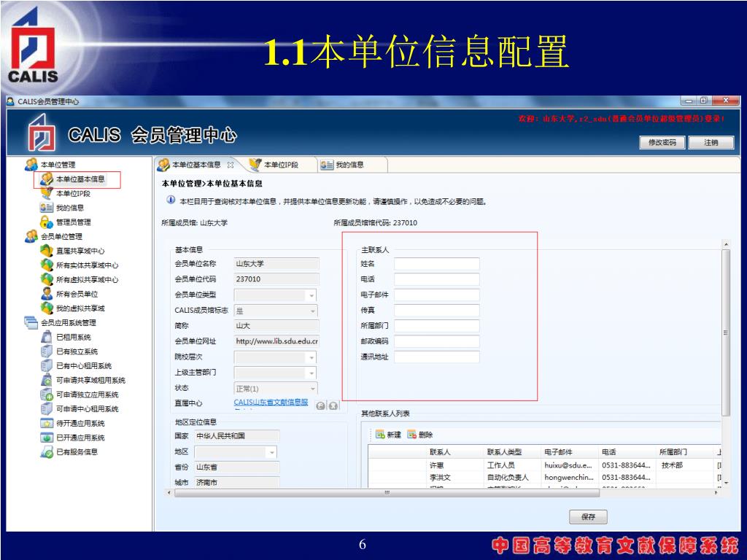Open the 院校层次 dropdown

tap(311, 357)
